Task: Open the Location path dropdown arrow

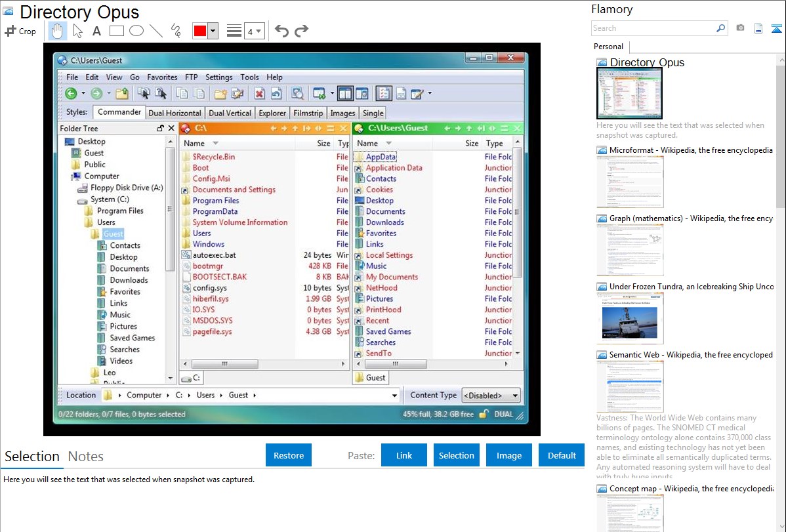Action: coord(394,395)
